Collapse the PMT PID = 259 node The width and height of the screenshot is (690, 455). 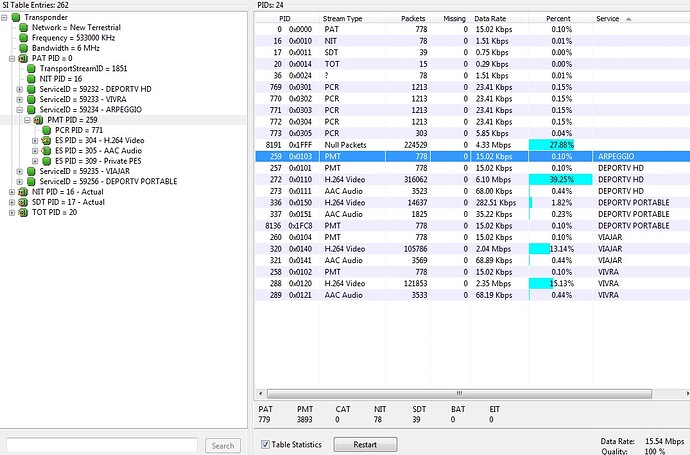(x=27, y=120)
